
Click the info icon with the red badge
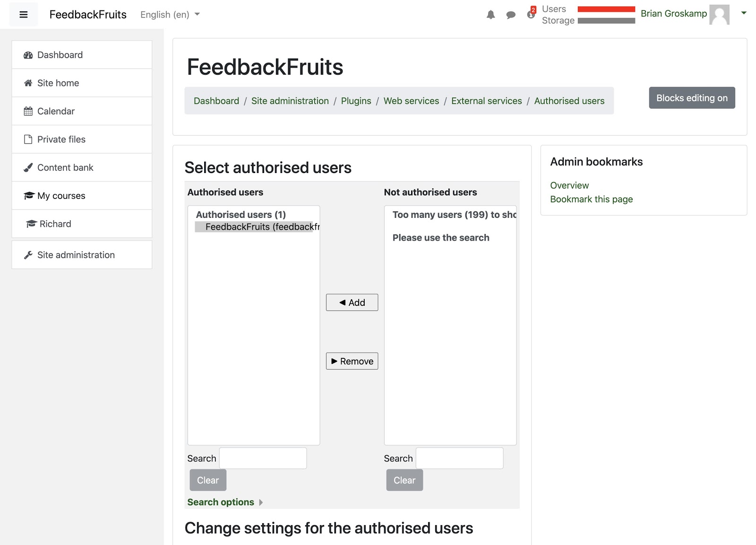click(x=531, y=13)
